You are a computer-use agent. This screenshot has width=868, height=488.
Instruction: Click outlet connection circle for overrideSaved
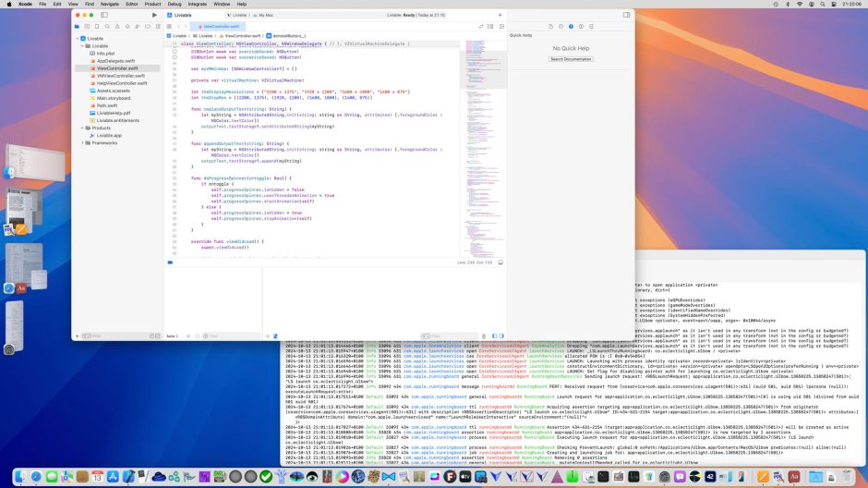[x=175, y=52]
